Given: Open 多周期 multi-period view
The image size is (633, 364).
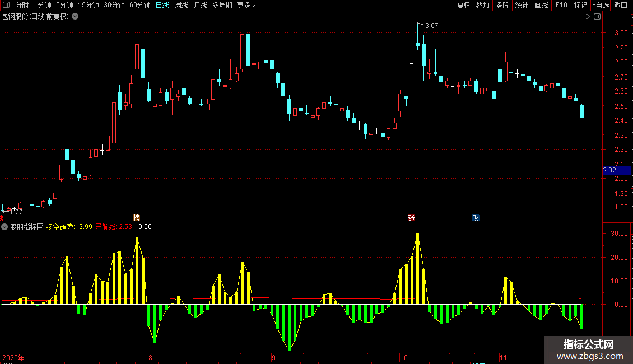Looking at the screenshot, I should click(222, 5).
